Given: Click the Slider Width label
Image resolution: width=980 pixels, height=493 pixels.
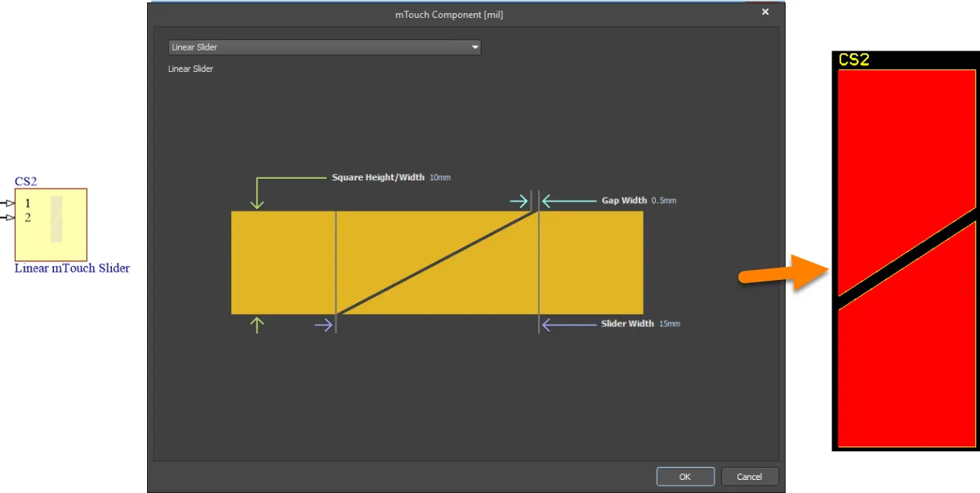Looking at the screenshot, I should point(627,324).
